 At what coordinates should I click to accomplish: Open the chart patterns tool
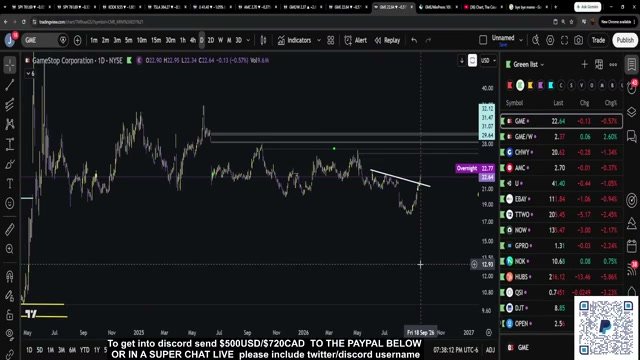(10, 124)
